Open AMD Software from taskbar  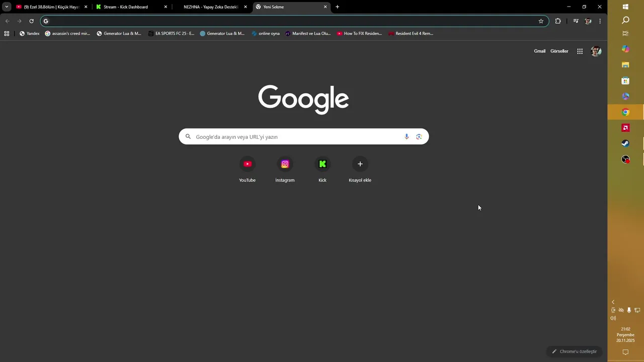tap(625, 128)
